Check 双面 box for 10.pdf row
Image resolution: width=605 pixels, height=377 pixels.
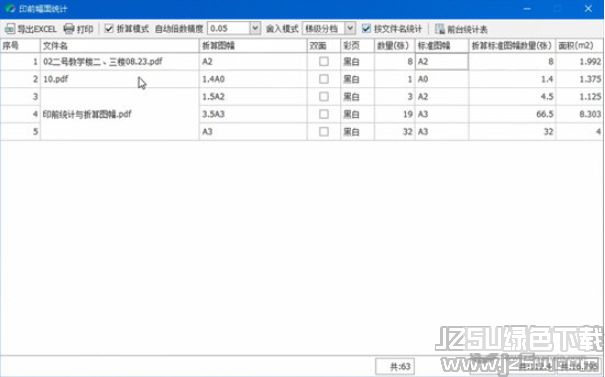[324, 79]
